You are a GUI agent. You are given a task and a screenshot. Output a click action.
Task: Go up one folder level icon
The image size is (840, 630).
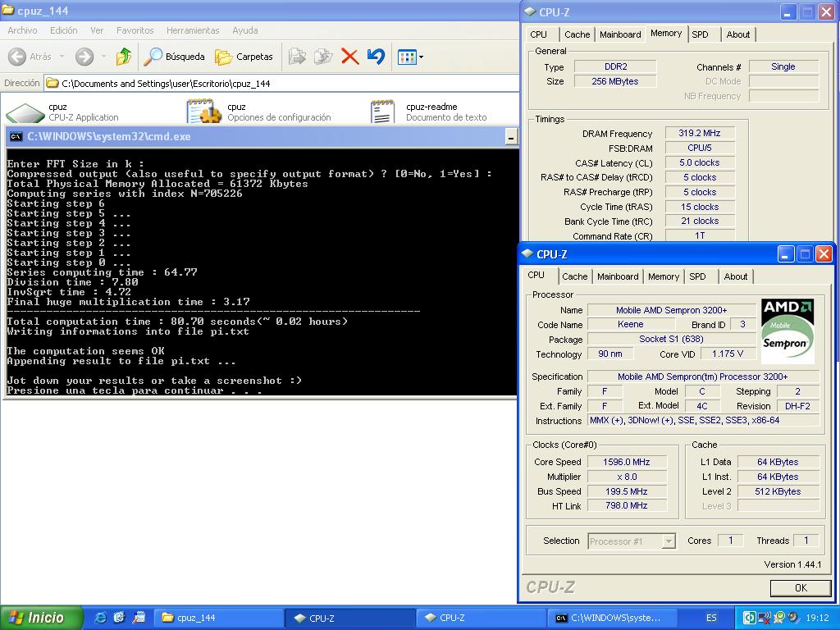click(x=124, y=57)
